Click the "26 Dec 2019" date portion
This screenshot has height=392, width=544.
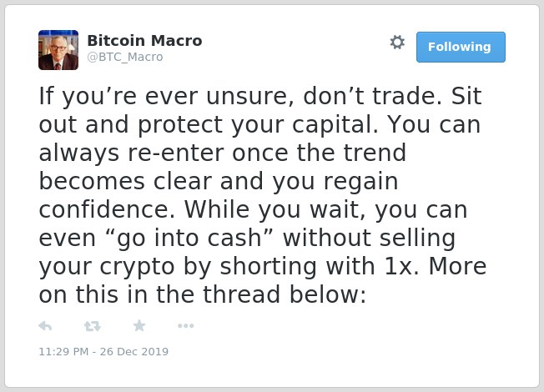[134, 351]
